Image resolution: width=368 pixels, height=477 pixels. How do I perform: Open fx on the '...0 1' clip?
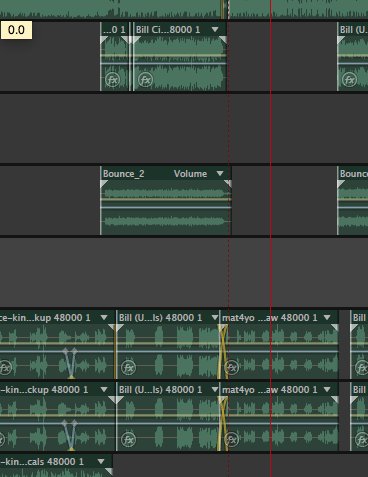tap(112, 80)
